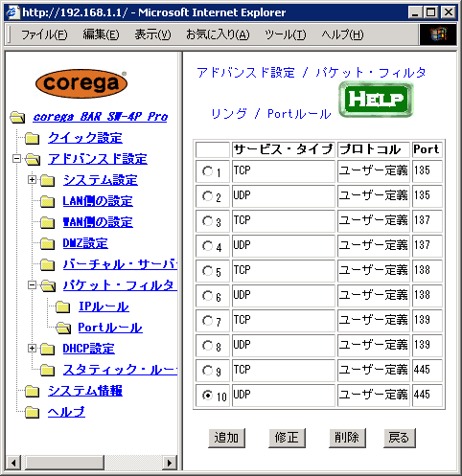Click the green HELP icon
Viewport: 462px width, 476px height.
376,100
